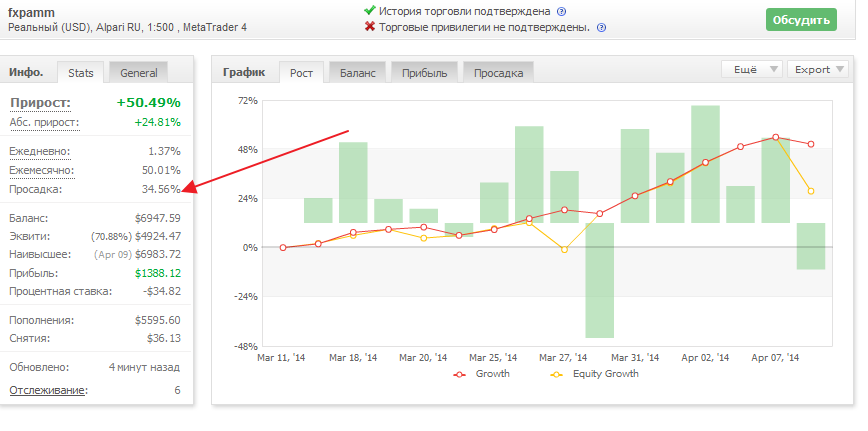Click the last yellow Equity Growth data point
This screenshot has width=868, height=431.
(811, 191)
